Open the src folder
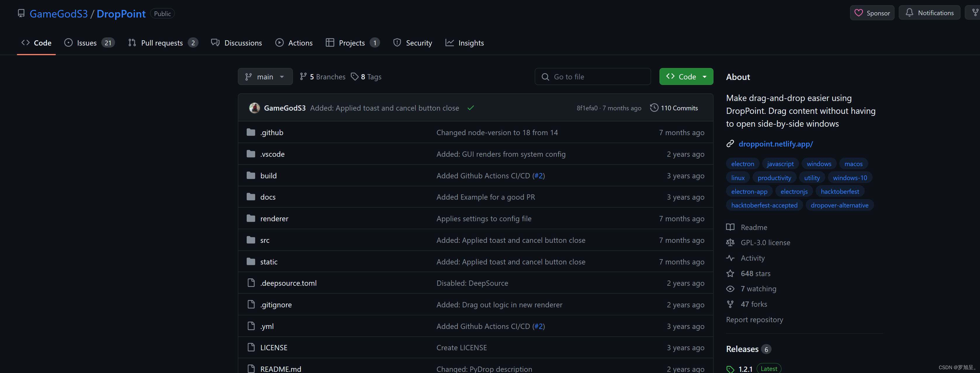Screen dimensions: 980x373 tap(265, 240)
